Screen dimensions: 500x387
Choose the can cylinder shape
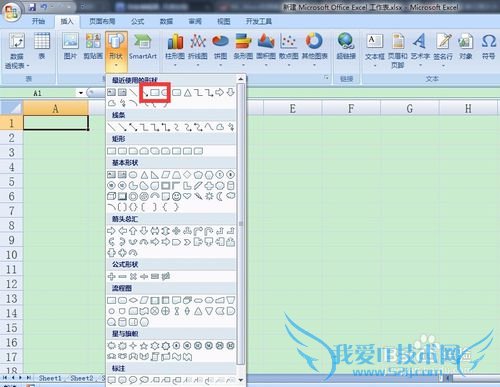point(231,185)
